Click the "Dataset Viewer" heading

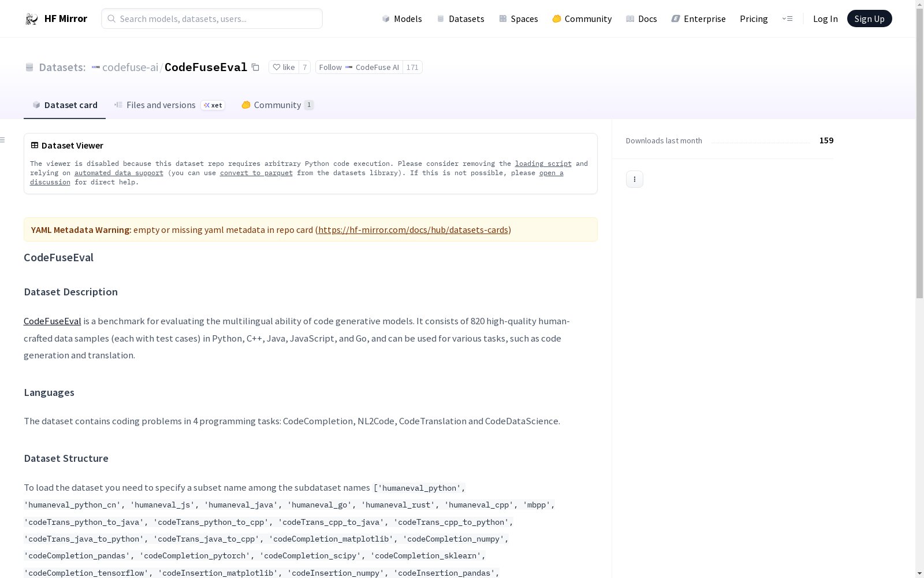click(x=72, y=146)
